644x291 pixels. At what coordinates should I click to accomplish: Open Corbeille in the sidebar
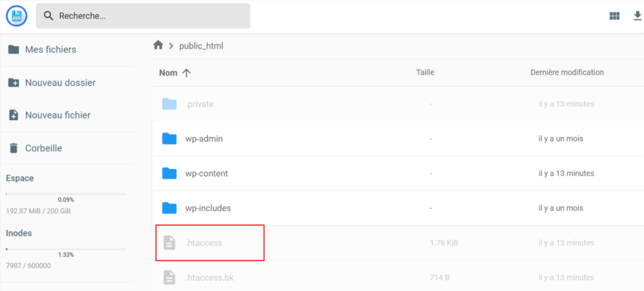(43, 148)
